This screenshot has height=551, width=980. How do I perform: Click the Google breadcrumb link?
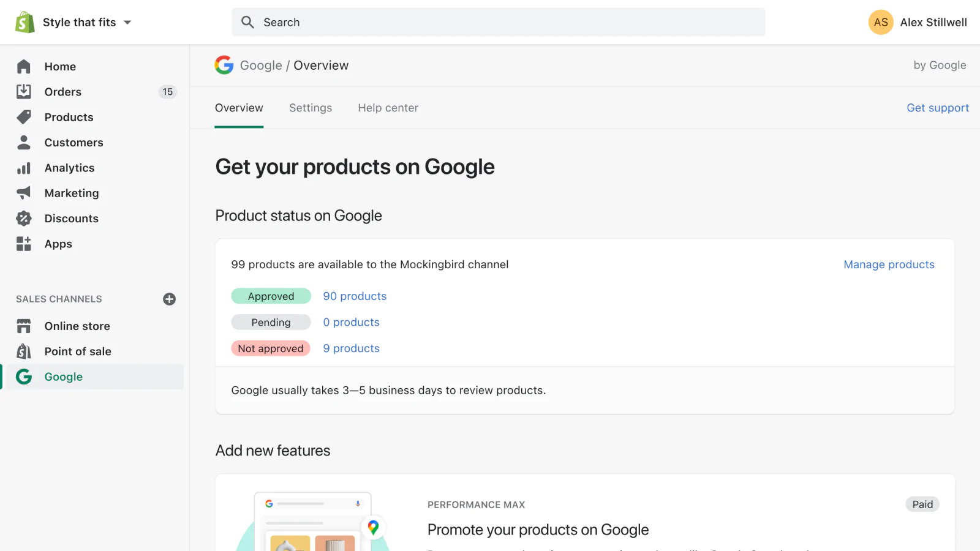tap(261, 66)
